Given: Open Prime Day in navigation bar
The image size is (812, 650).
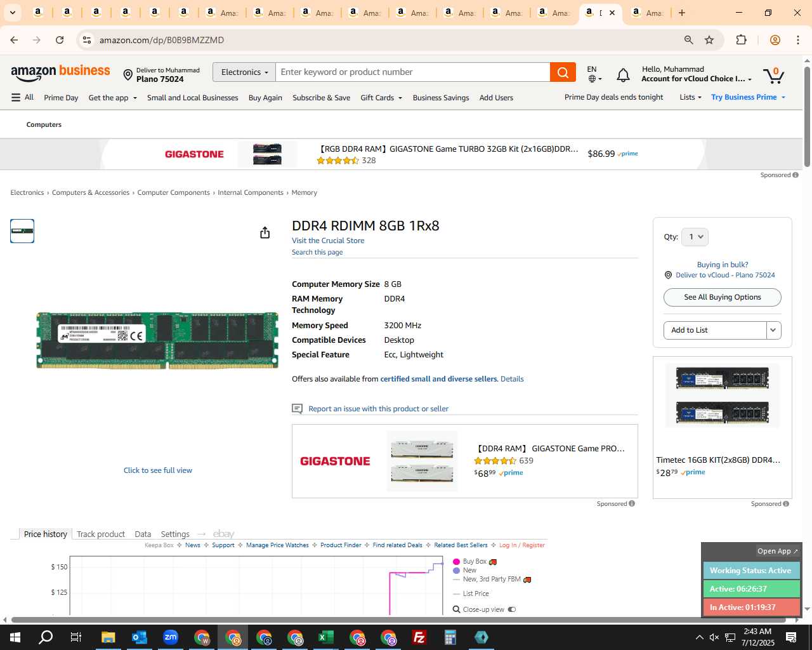Looking at the screenshot, I should click(x=61, y=98).
